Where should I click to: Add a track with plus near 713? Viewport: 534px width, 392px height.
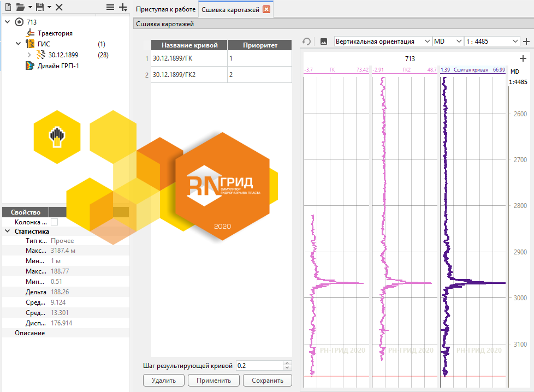(523, 58)
